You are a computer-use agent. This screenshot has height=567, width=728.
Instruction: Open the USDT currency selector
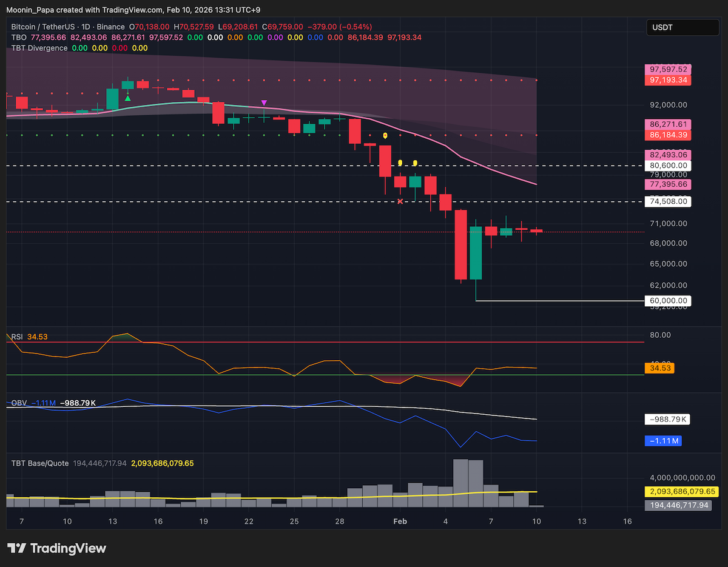coord(682,27)
